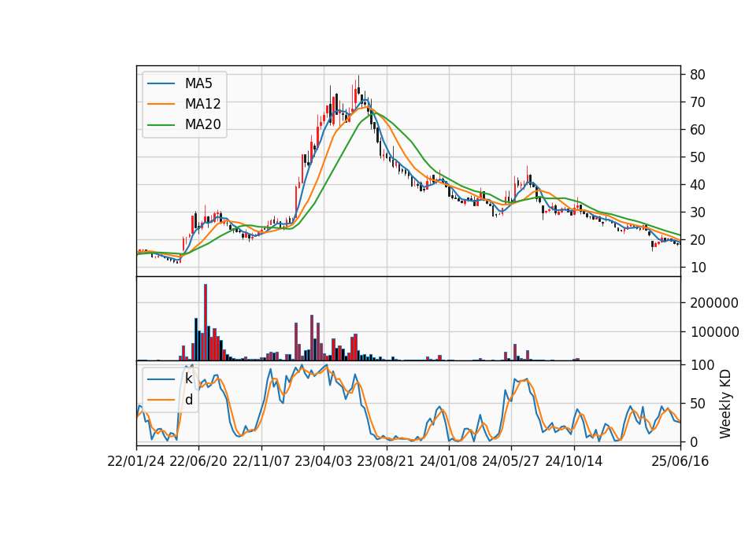Image resolution: width=756 pixels, height=543 pixels.
Task: Click the Weekly KD axis label
Action: tap(724, 404)
